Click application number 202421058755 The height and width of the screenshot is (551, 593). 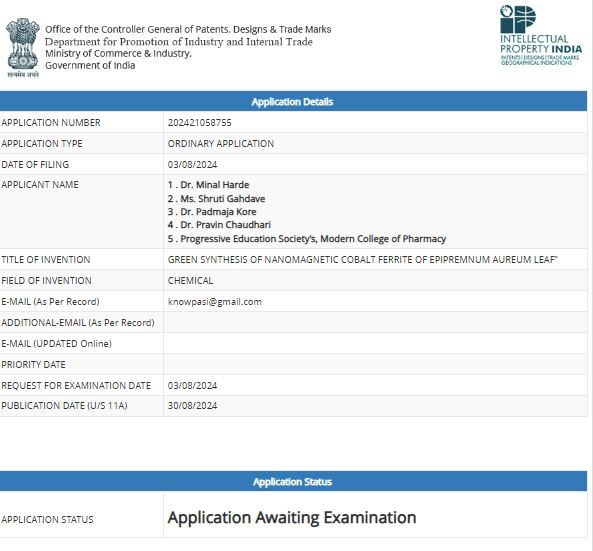(x=199, y=123)
